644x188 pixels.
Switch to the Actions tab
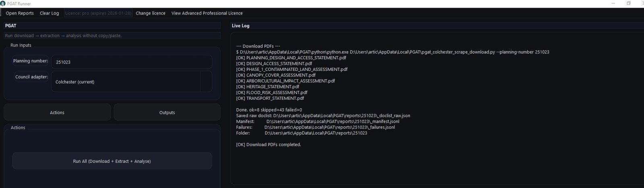click(x=57, y=112)
